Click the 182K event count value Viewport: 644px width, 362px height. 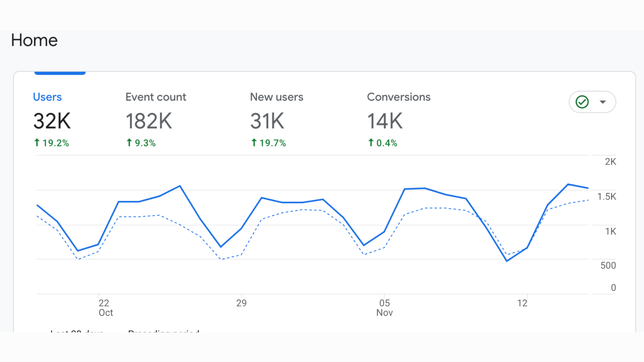pyautogui.click(x=149, y=121)
